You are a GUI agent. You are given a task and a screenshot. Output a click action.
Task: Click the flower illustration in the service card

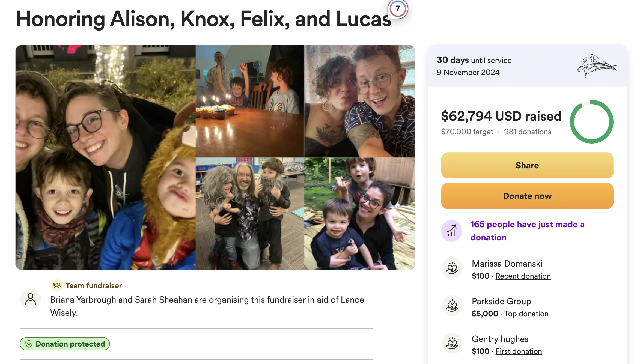tap(597, 65)
